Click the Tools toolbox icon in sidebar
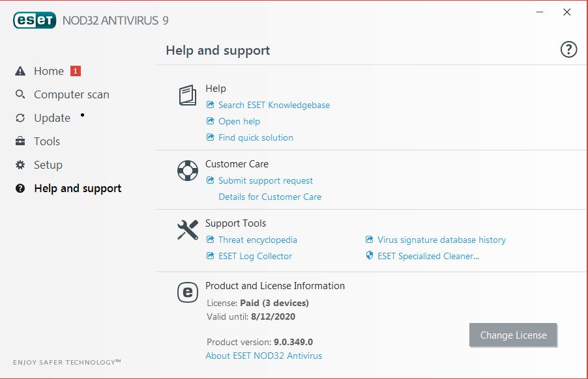Screen dimensions: 588x379 coord(20,141)
